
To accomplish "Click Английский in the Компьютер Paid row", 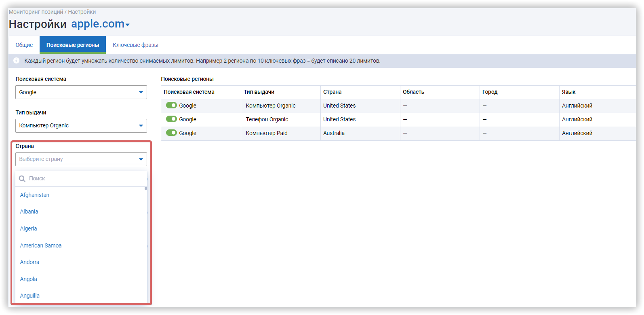I will pos(577,133).
